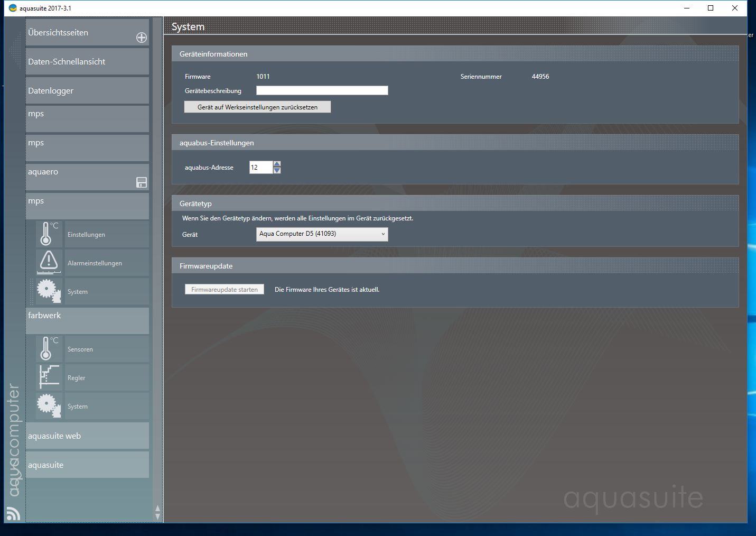Click sidebar scroll up arrow

pos(157,509)
